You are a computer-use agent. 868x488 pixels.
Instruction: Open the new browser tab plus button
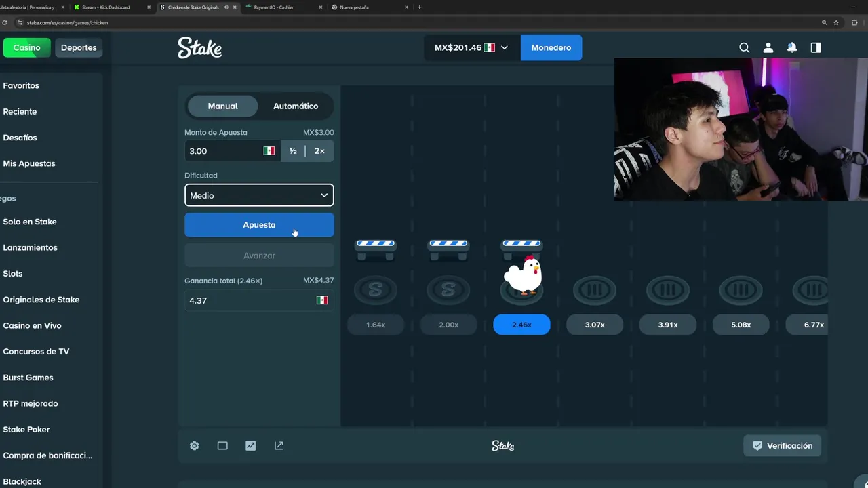tap(419, 7)
